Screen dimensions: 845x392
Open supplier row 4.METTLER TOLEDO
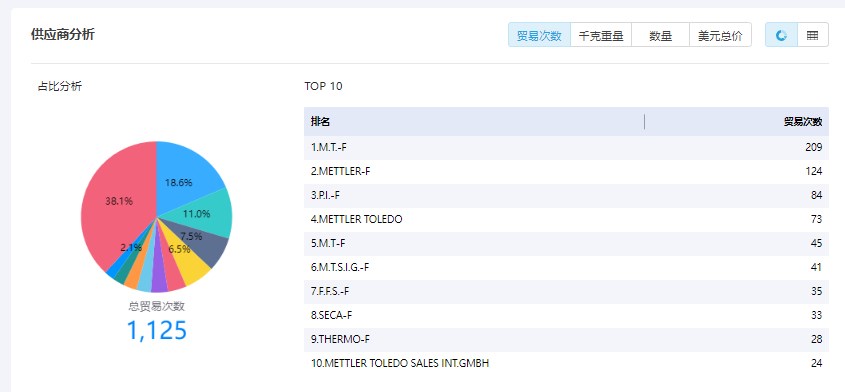[x=566, y=219]
